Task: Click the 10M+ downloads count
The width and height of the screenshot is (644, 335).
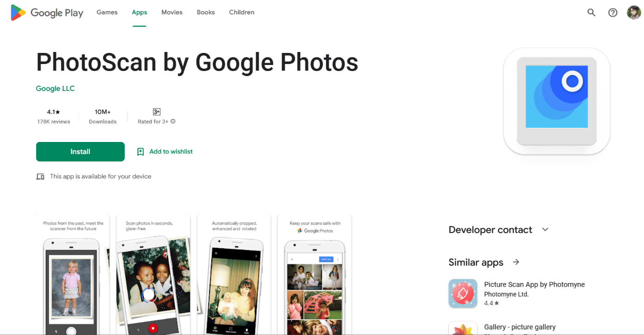Action: tap(103, 112)
